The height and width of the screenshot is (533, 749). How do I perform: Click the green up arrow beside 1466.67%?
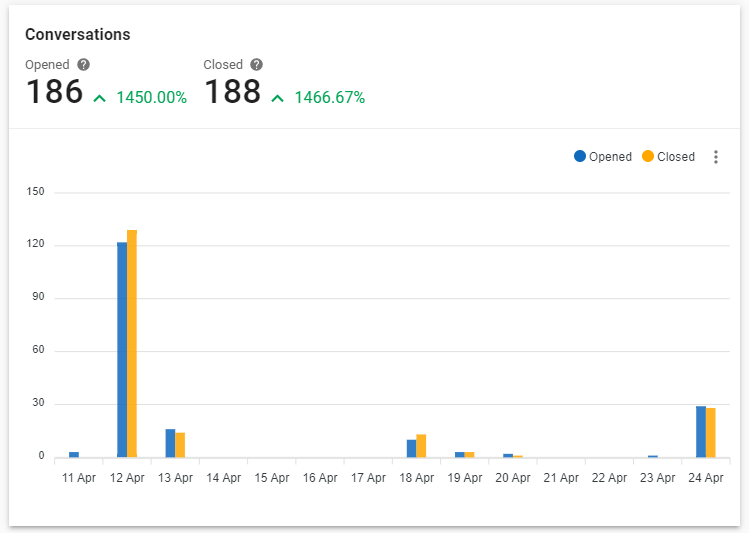coord(277,98)
